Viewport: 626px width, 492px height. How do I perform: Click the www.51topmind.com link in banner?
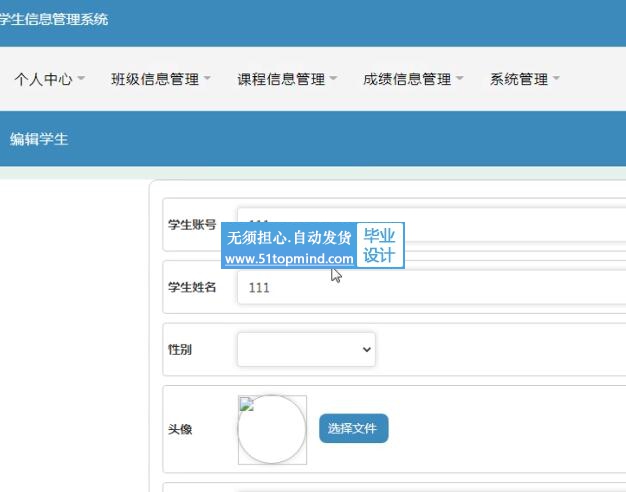click(289, 258)
